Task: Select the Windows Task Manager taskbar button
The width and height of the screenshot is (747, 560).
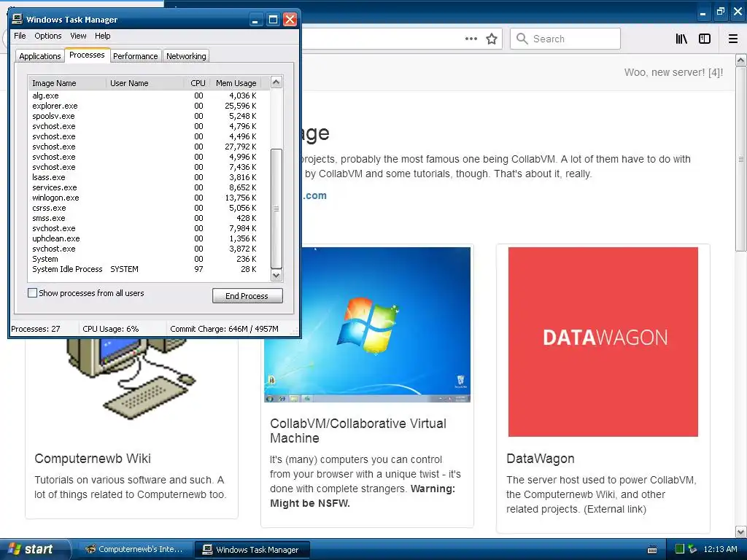Action: point(252,550)
